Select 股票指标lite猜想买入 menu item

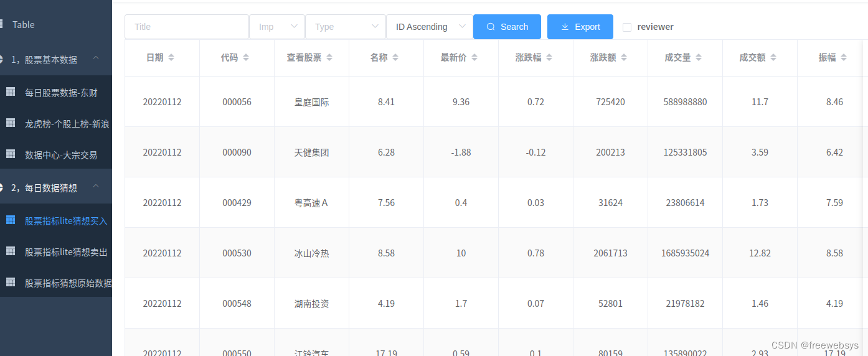[56, 220]
